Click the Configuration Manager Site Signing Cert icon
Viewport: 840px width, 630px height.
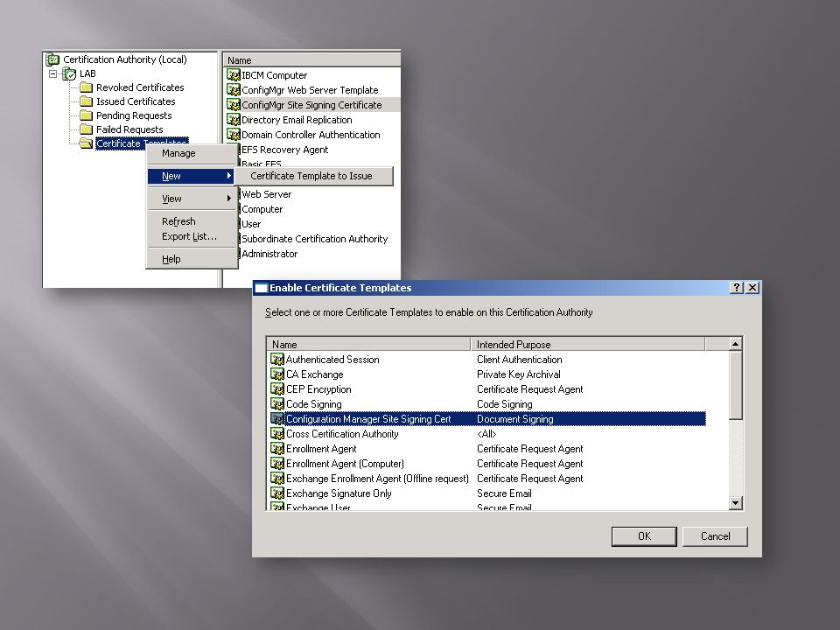pos(277,419)
